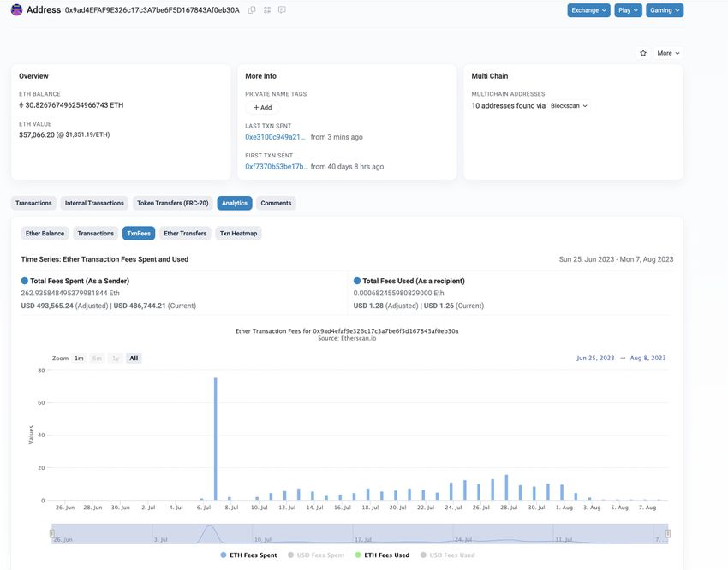Toggle the ETH Fees Used legend series
The height and width of the screenshot is (570, 728).
382,555
